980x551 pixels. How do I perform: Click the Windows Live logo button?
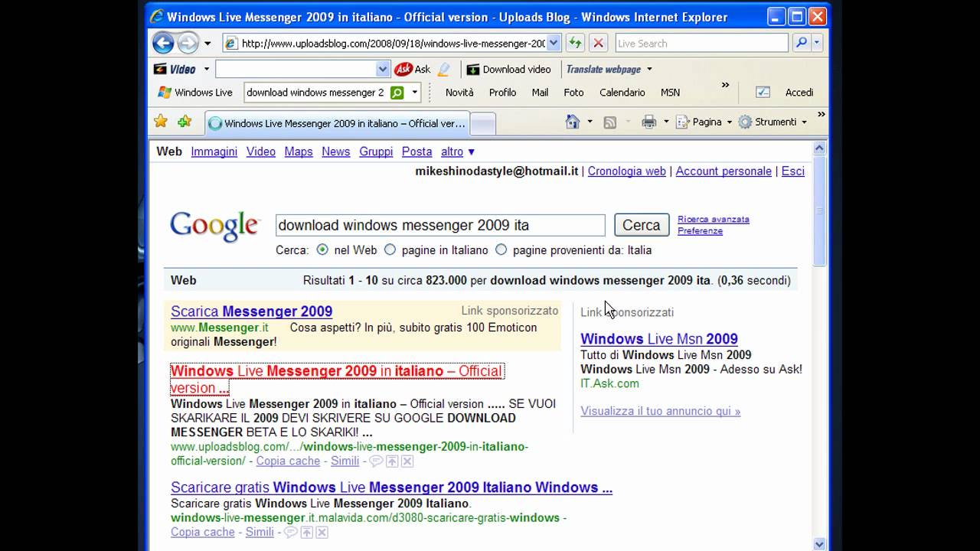coord(195,93)
